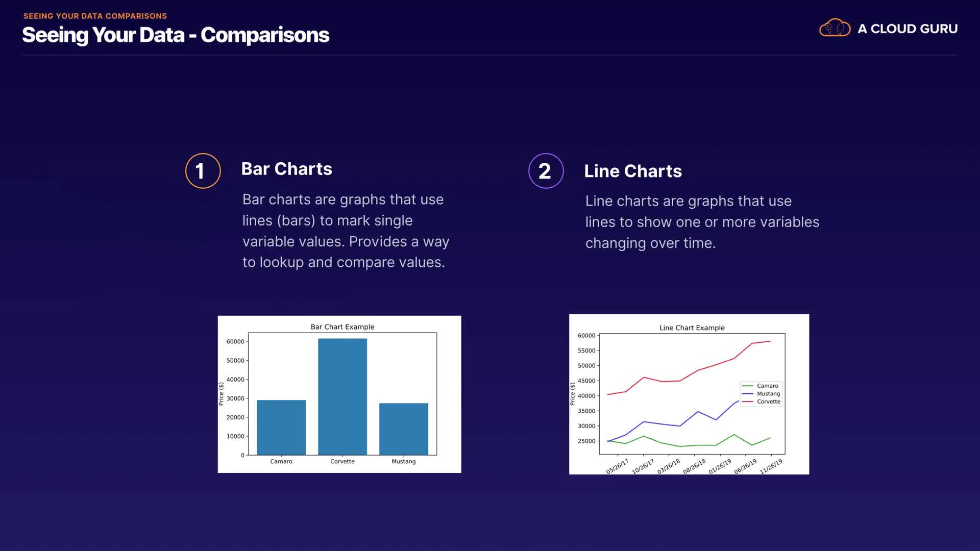Click the 11/26/19 date label on x-axis
The image size is (980, 551).
tap(771, 466)
